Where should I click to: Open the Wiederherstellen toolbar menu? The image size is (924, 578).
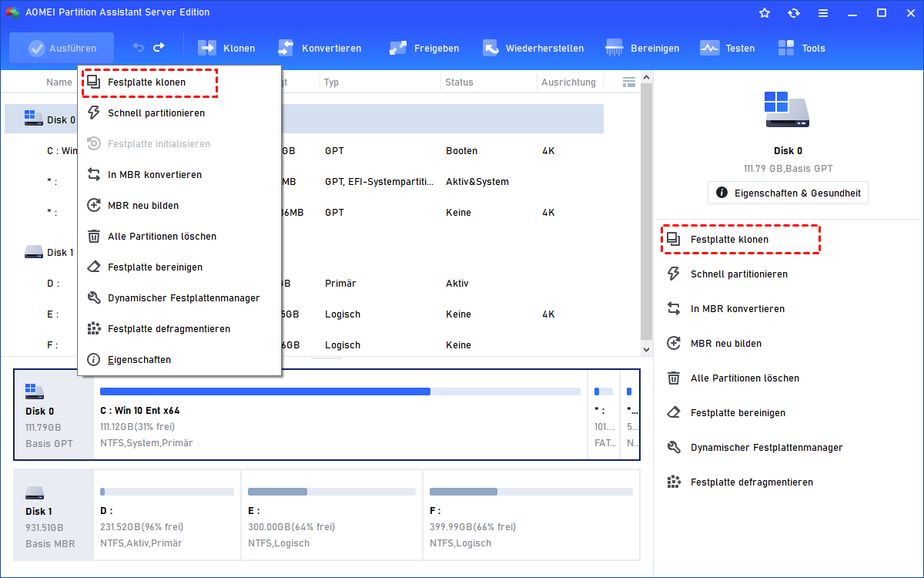[x=533, y=48]
